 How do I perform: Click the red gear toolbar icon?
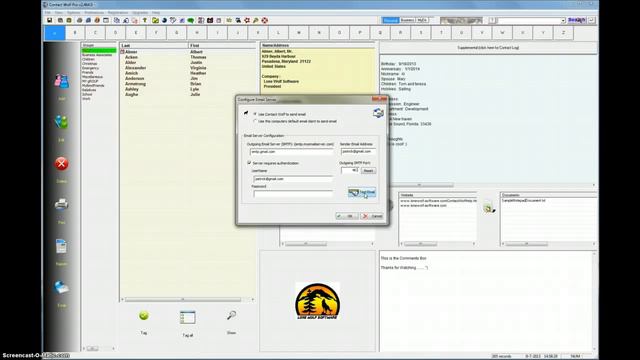(x=247, y=20)
